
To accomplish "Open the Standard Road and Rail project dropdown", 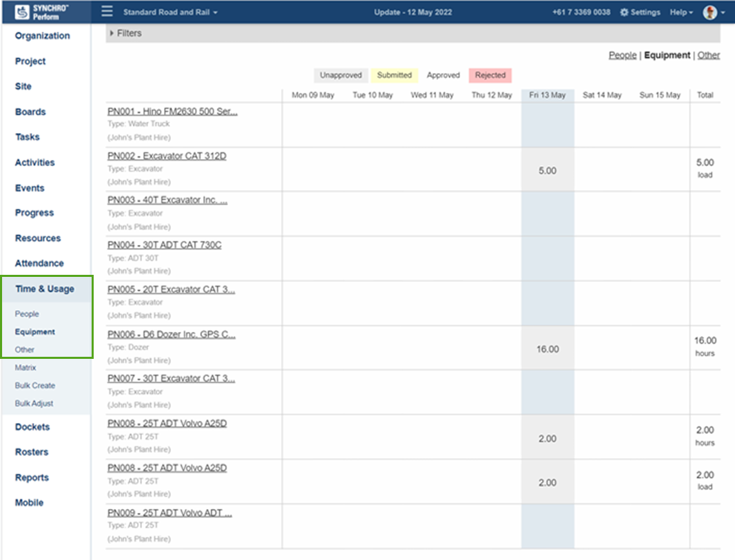I will point(170,12).
